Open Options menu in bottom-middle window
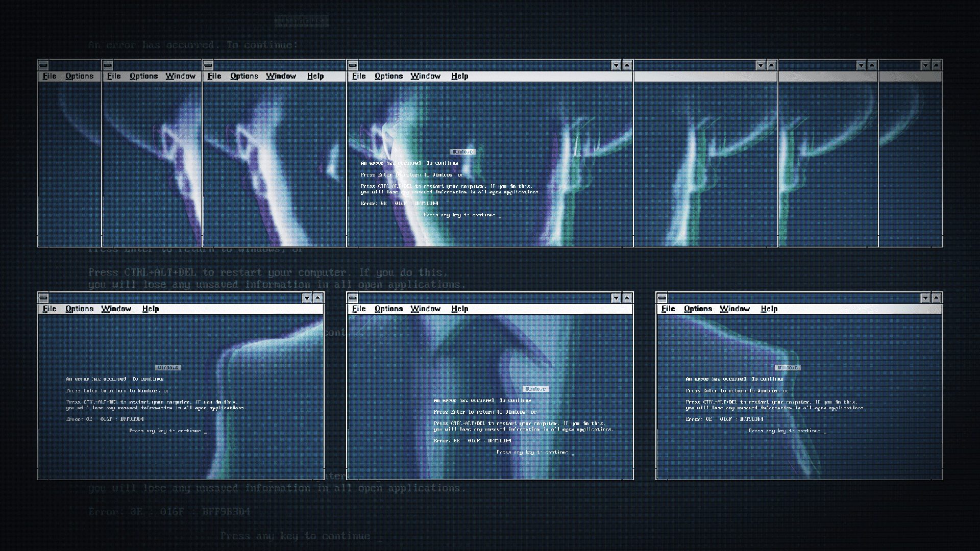980x551 pixels. point(388,309)
